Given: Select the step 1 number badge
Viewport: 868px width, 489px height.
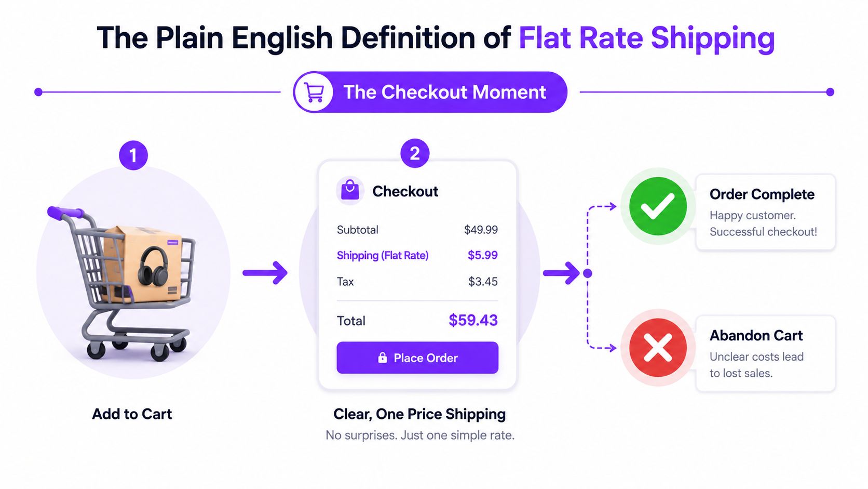Looking at the screenshot, I should (133, 155).
